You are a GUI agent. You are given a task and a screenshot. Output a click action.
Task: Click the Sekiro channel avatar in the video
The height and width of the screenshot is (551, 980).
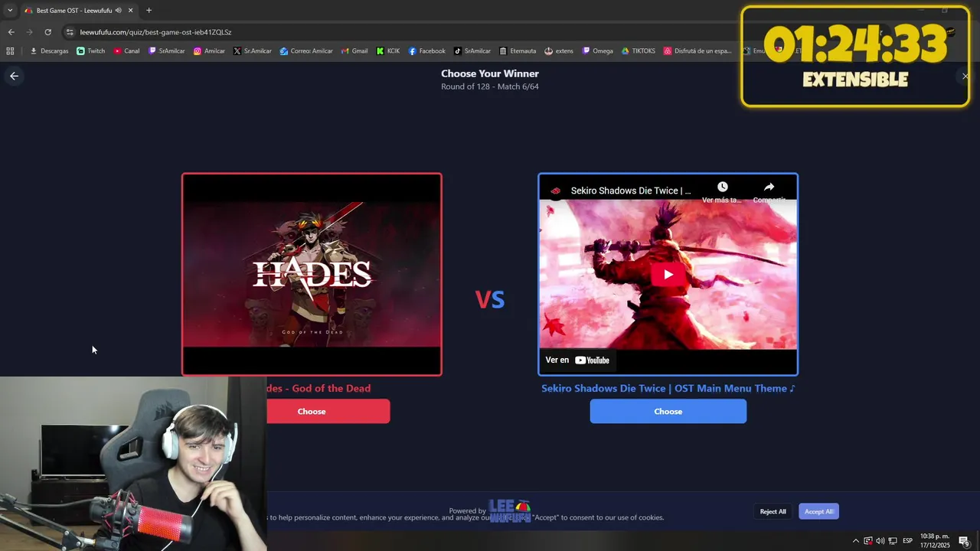click(x=555, y=191)
